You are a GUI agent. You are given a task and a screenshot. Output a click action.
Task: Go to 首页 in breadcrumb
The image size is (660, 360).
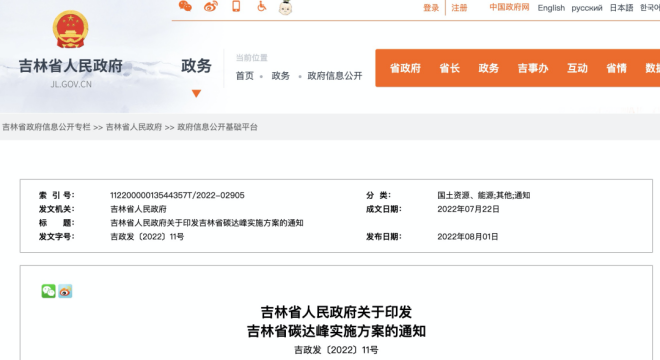coord(245,76)
